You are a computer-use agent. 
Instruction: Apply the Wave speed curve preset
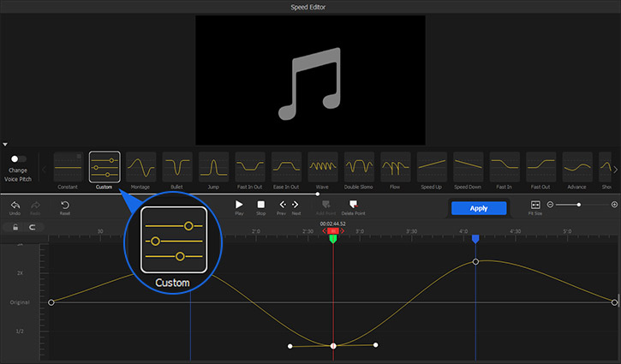point(323,167)
